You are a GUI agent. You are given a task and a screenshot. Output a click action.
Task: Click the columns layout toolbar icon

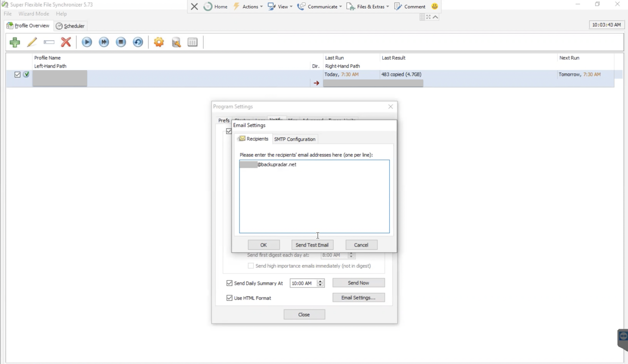[193, 42]
